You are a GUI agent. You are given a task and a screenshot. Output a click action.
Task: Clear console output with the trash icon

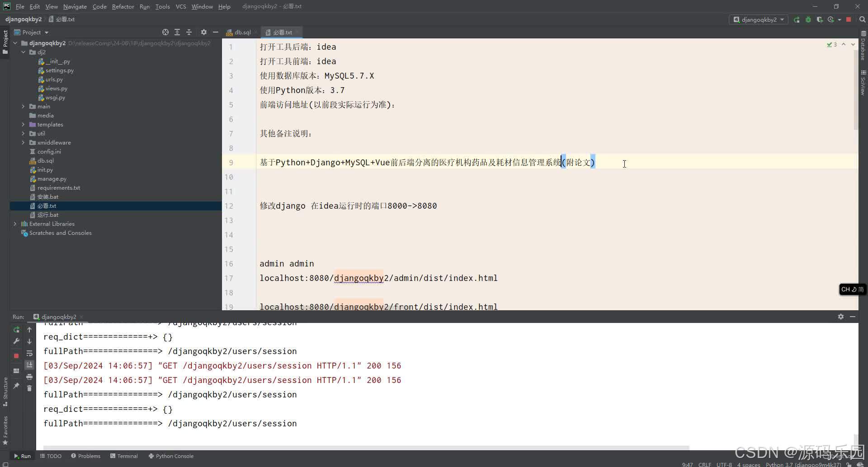click(29, 388)
